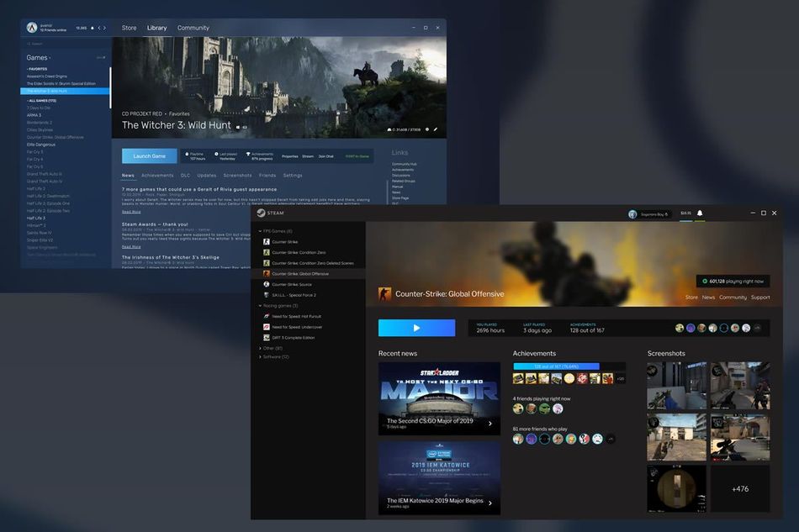Image resolution: width=799 pixels, height=532 pixels.
Task: Click the Steam logo in the dark window
Action: pyautogui.click(x=261, y=213)
